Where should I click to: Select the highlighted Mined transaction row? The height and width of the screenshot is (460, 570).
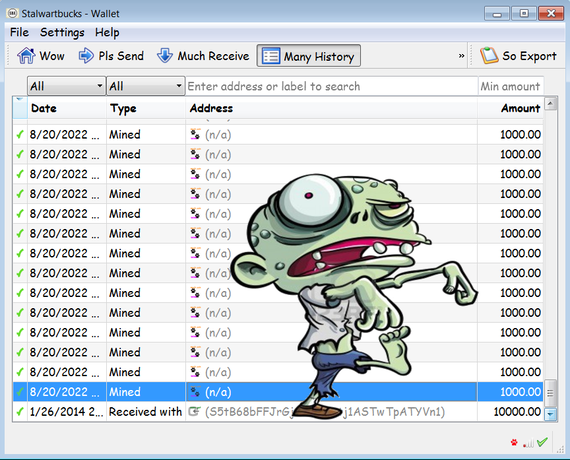tap(278, 392)
